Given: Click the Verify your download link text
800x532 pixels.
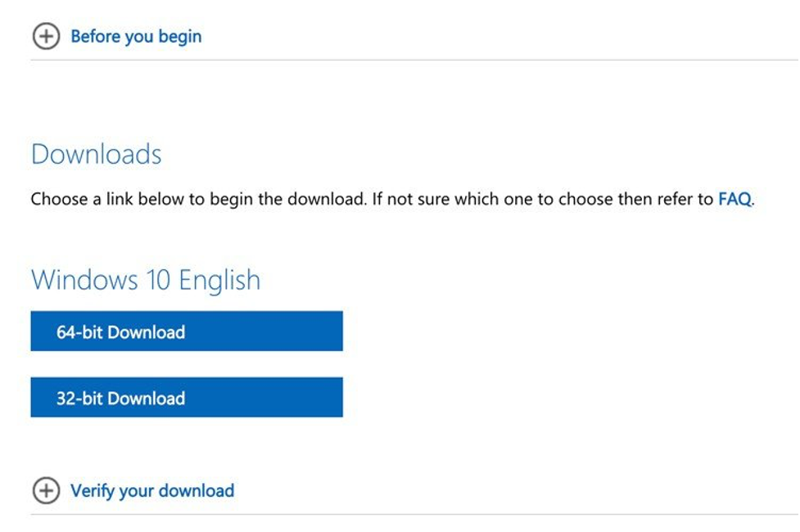Looking at the screenshot, I should click(152, 491).
